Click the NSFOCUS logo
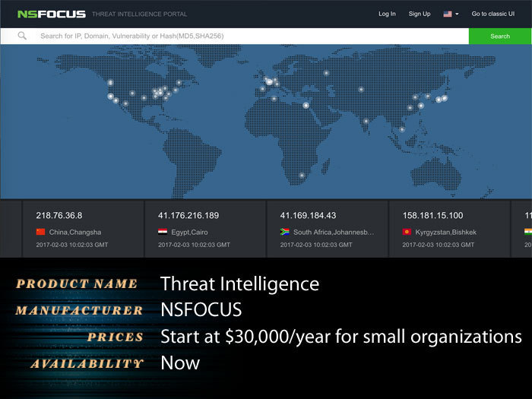This screenshot has width=532, height=399. click(52, 14)
